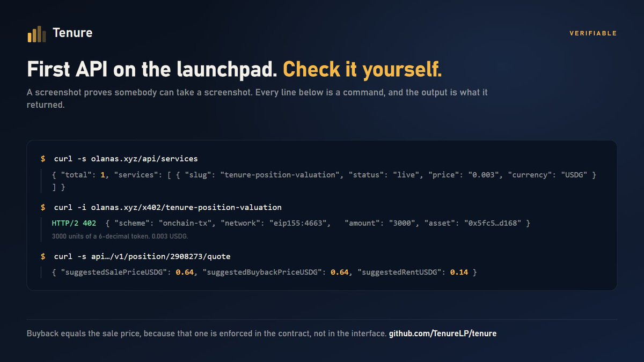644x362 pixels.
Task: Click the orange "Check it yourself." headline text
Action: [x=363, y=69]
